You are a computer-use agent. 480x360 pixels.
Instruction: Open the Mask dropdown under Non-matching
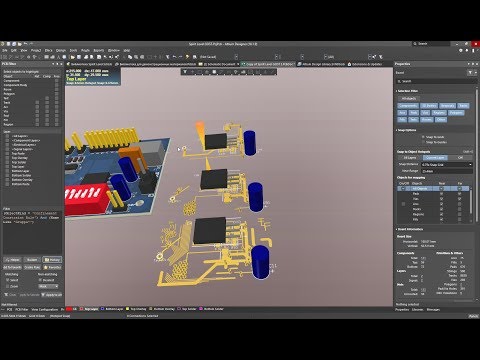(x=49, y=286)
